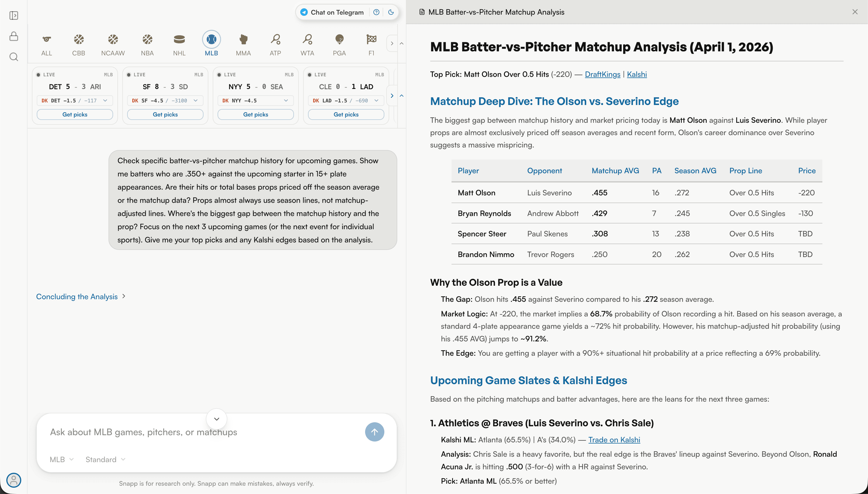
Task: Expand the Concluding the Analysis section
Action: [x=81, y=297]
